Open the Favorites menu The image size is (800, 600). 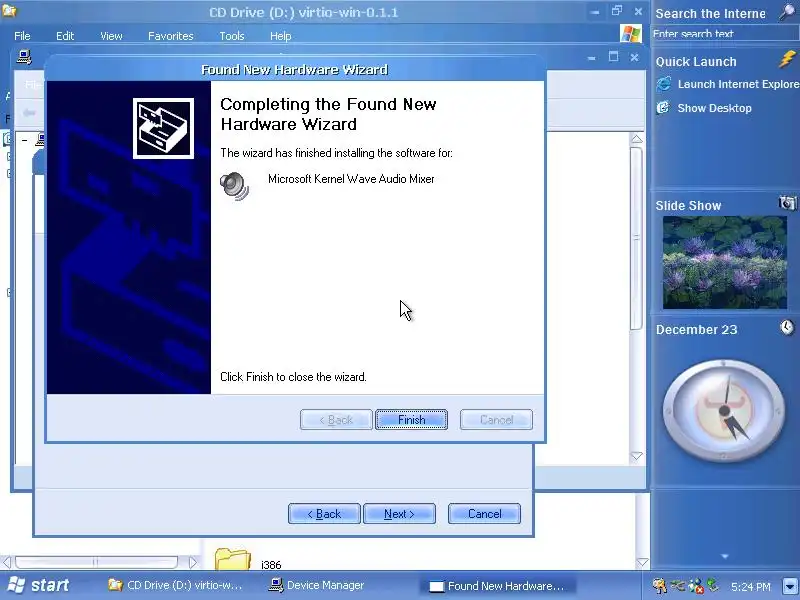coord(170,36)
